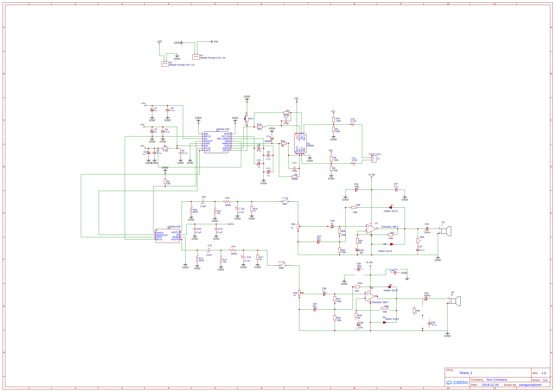Select capacitor C16 3.3uF symbol
555x392 pixels.
pos(209,250)
